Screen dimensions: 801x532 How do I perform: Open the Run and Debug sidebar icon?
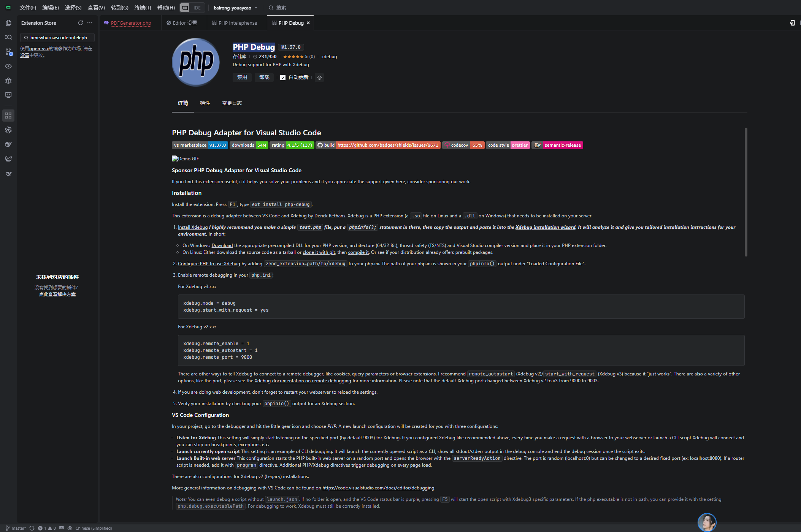tap(8, 81)
